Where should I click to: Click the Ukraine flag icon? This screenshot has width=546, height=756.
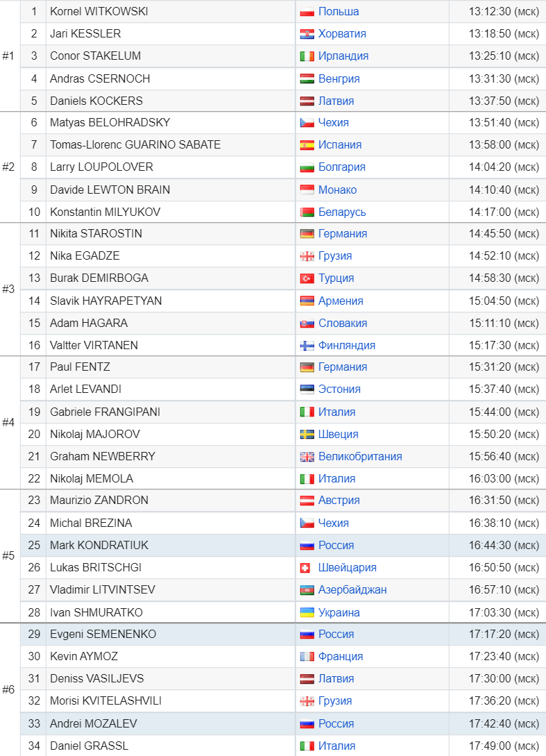point(307,613)
